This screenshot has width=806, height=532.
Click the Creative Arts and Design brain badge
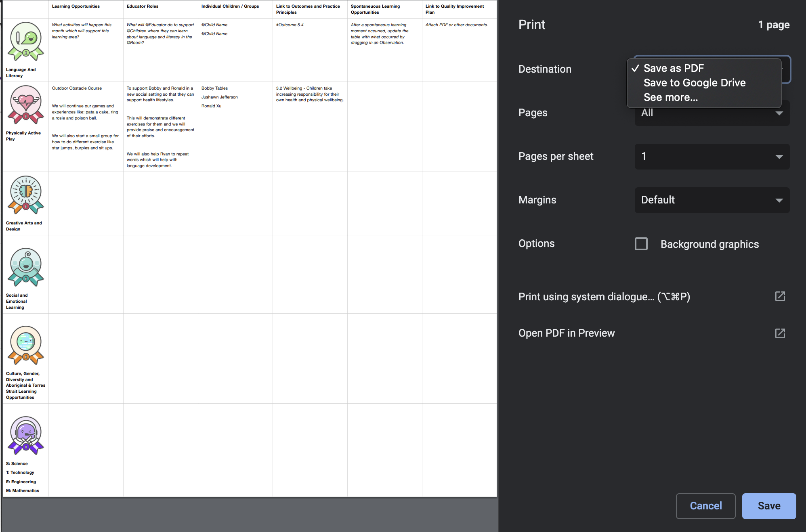[x=26, y=195]
